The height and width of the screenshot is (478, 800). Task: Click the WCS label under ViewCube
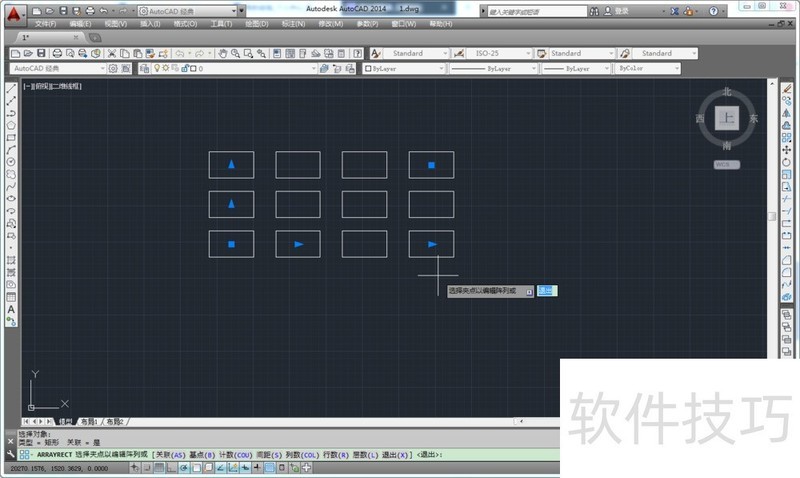coord(727,164)
